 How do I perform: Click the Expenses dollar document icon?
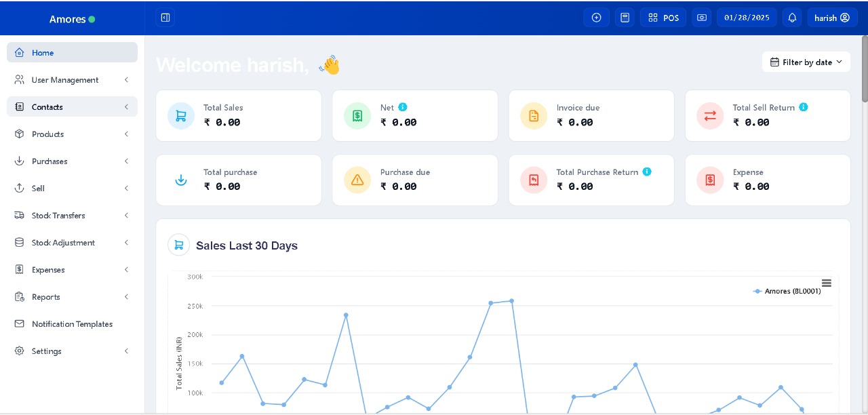[x=19, y=269]
